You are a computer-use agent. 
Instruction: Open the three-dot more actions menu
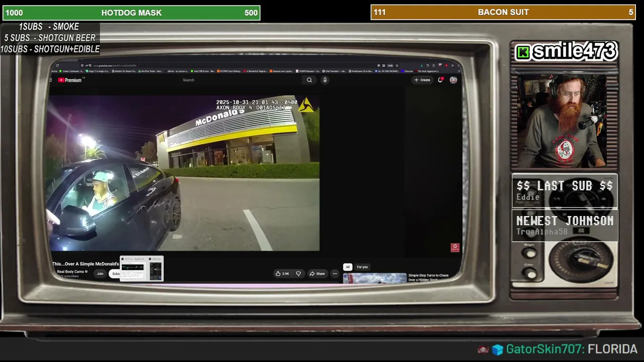335,274
